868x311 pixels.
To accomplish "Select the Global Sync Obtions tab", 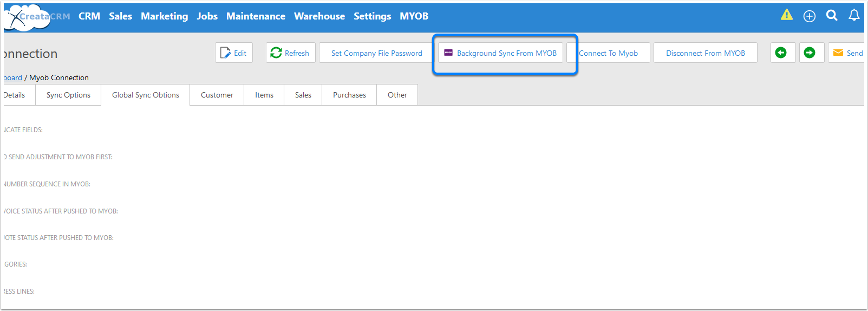I will click(146, 95).
